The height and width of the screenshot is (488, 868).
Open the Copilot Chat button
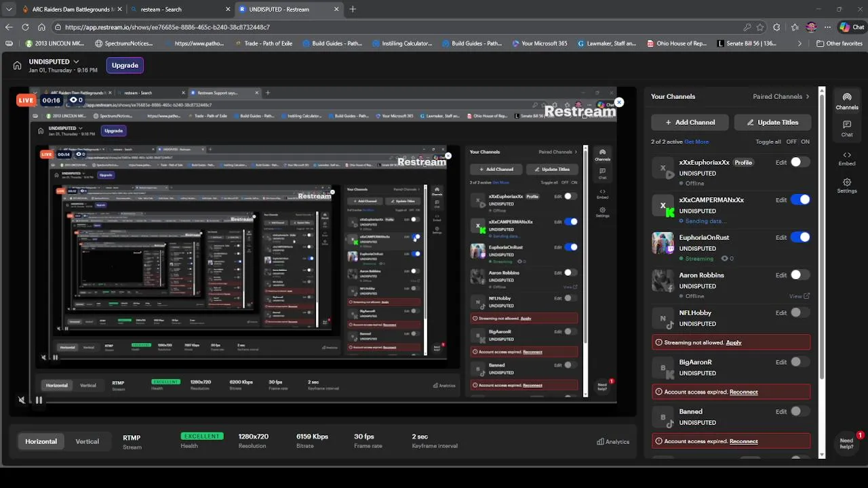(852, 27)
